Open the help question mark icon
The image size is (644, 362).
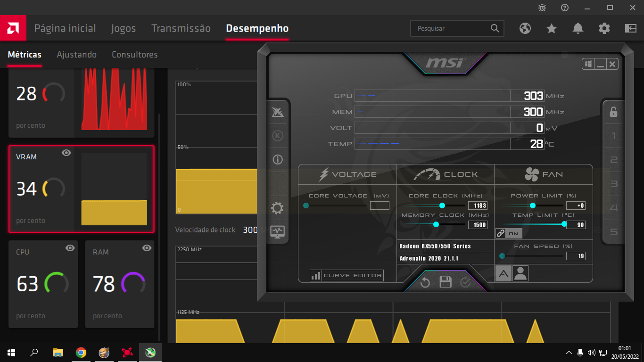565,8
